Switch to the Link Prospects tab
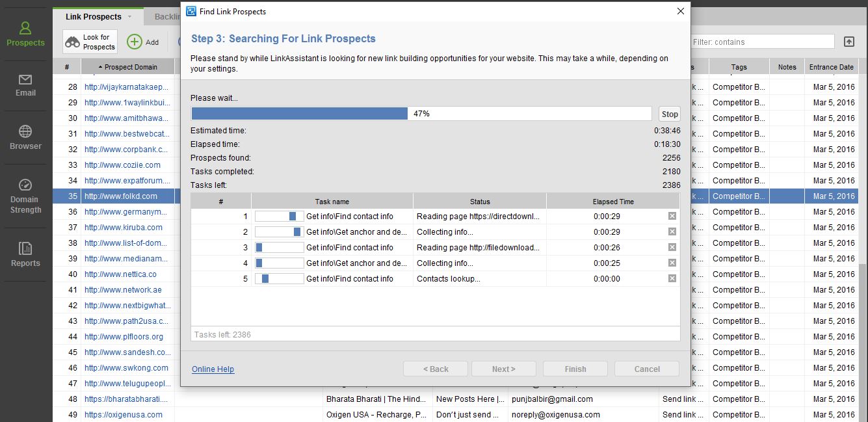Viewport: 868px width, 422px height. [93, 17]
